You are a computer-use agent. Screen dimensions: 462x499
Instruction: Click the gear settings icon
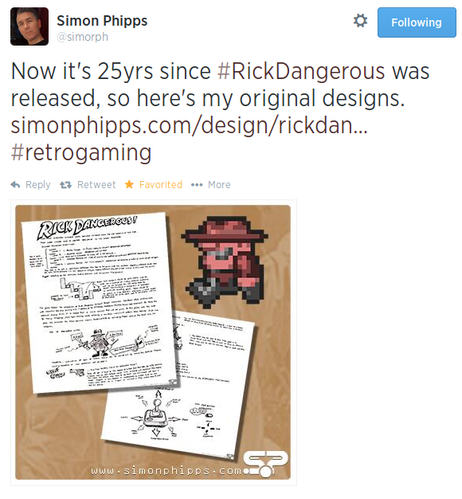click(360, 21)
